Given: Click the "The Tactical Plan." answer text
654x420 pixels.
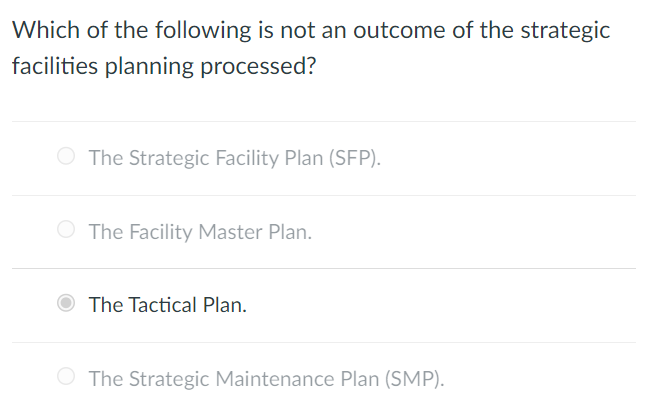Looking at the screenshot, I should [x=167, y=305].
